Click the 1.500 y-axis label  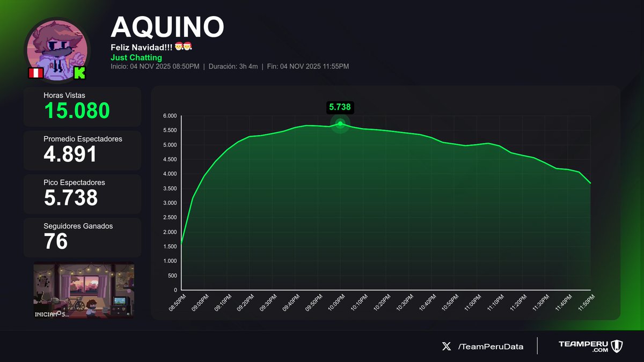pos(170,246)
